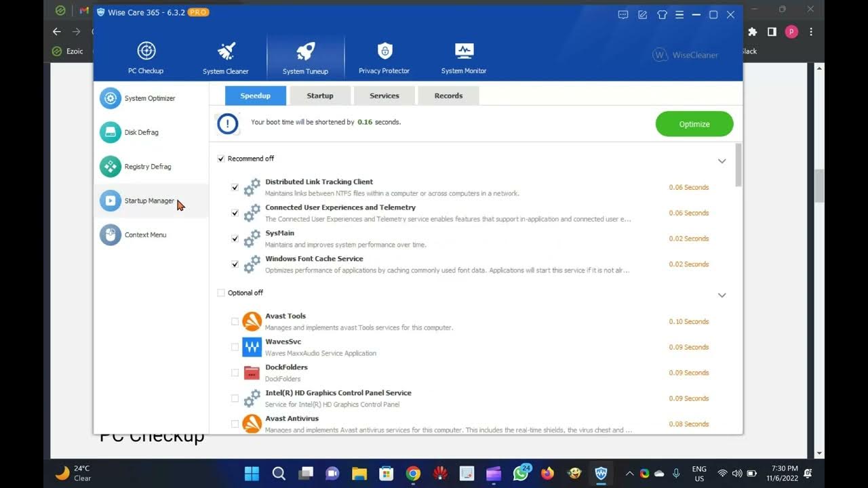The width and height of the screenshot is (868, 488).
Task: Open Chrome three-dot menu
Action: tap(811, 32)
